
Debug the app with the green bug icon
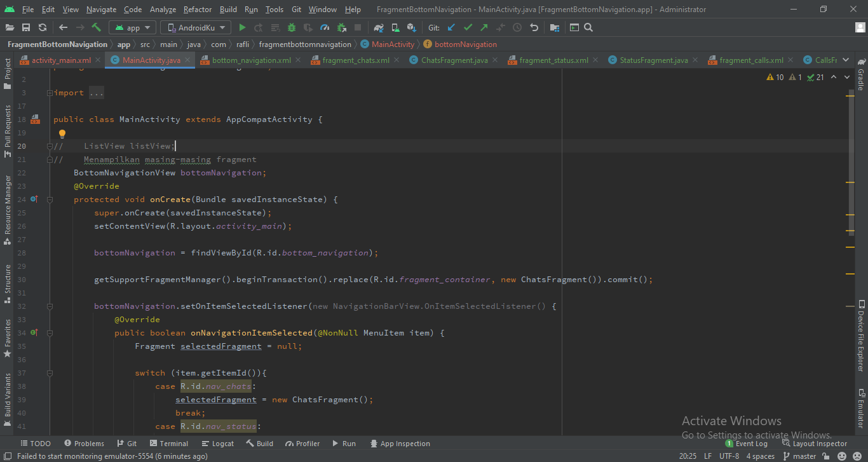(292, 27)
